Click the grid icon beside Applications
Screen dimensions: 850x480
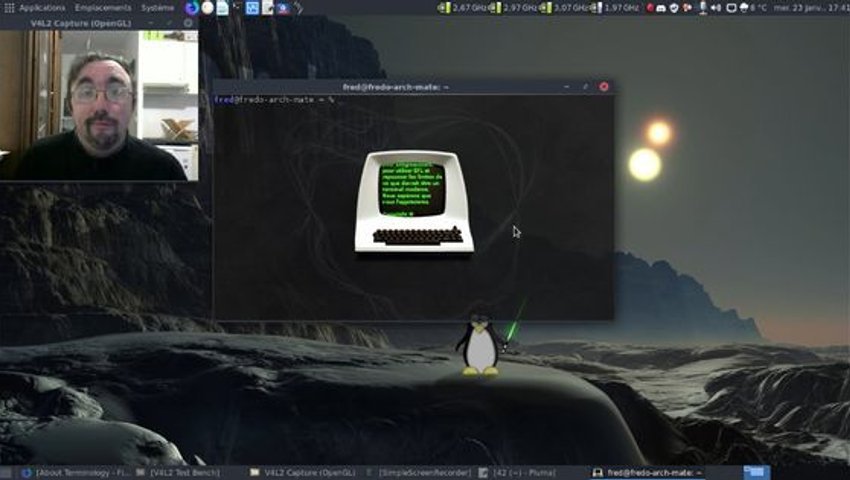pos(9,8)
